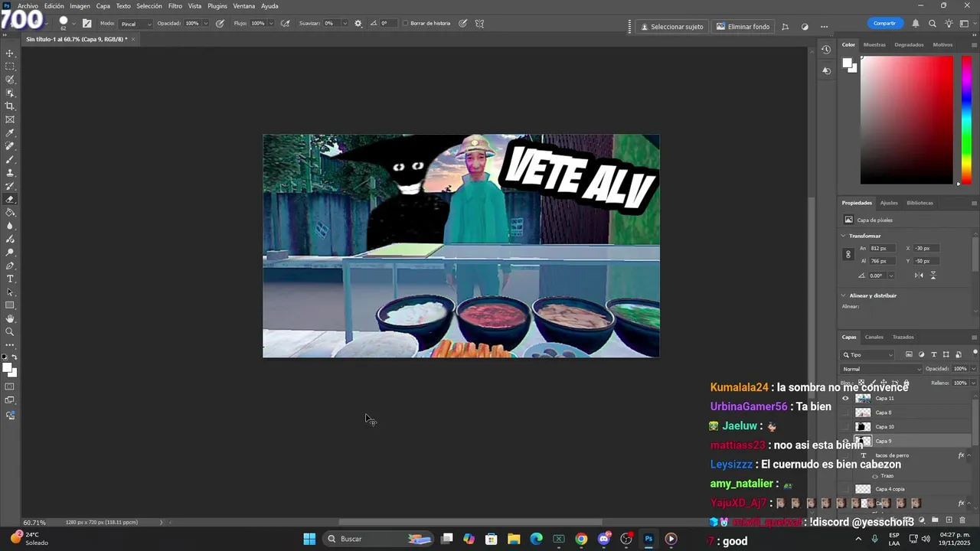The width and height of the screenshot is (980, 551).
Task: Select the Move tool
Action: [10, 54]
